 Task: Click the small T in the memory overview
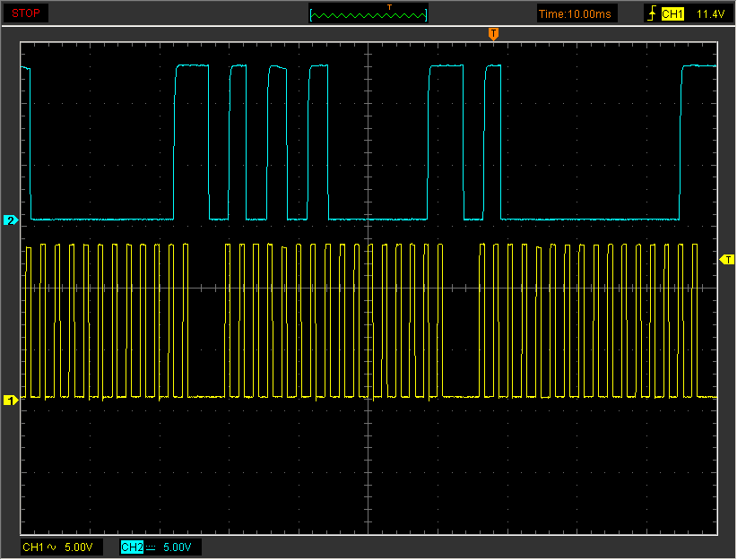pos(389,7)
